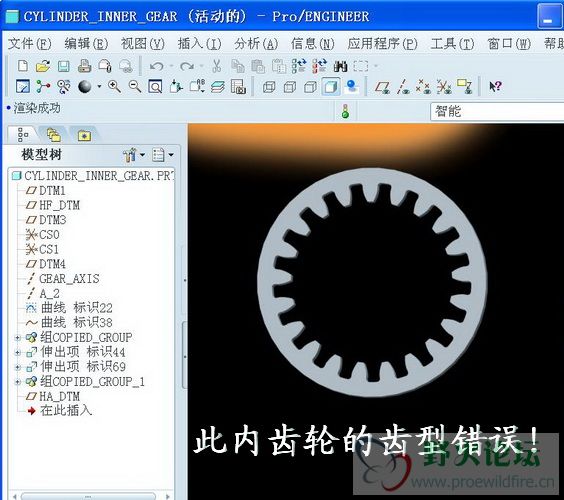
Task: Open the 分析(A) menu
Action: point(256,44)
